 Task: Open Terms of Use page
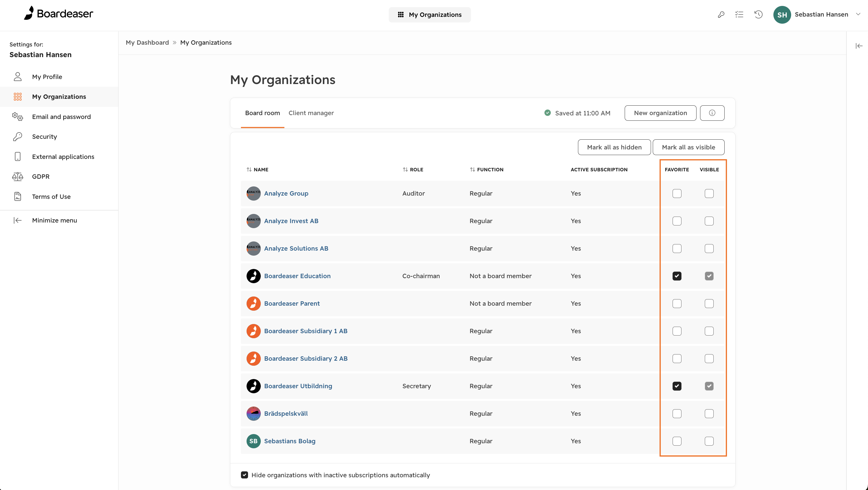click(x=59, y=196)
